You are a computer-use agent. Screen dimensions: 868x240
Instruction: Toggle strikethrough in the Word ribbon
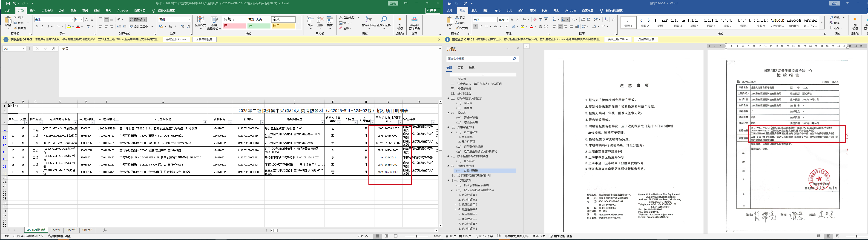pos(495,27)
